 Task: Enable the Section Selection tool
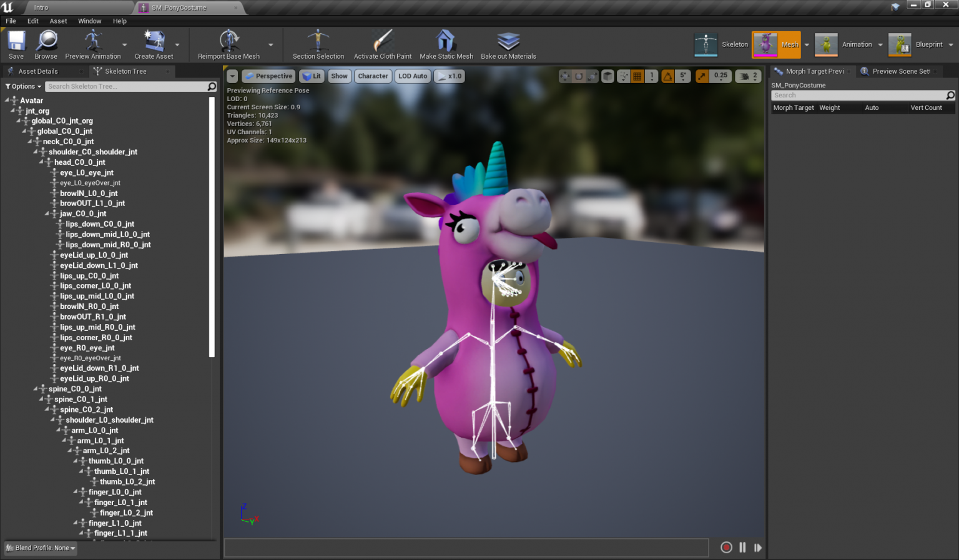(318, 44)
